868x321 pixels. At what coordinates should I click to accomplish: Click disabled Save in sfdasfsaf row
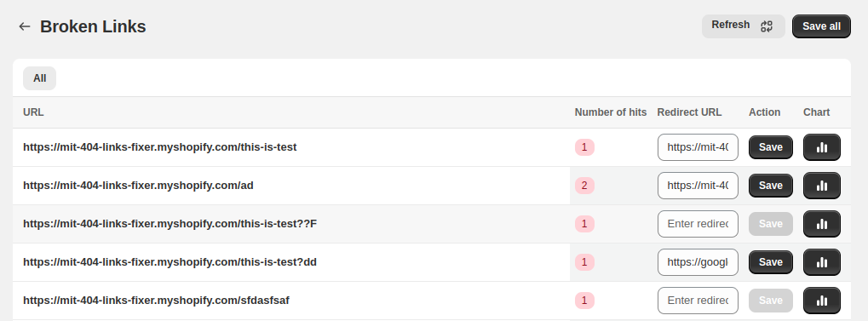pos(771,300)
